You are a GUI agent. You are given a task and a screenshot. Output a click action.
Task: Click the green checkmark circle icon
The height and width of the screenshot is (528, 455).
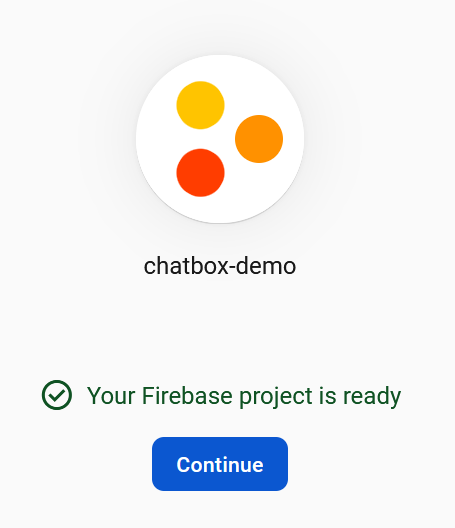pyautogui.click(x=57, y=395)
